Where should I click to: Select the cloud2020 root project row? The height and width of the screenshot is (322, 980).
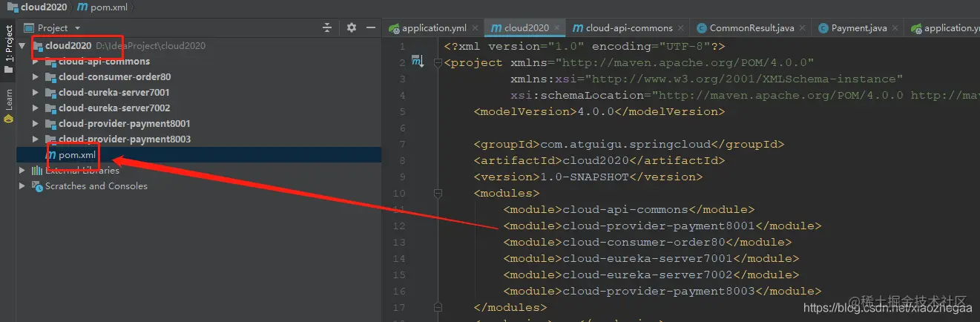(x=199, y=46)
